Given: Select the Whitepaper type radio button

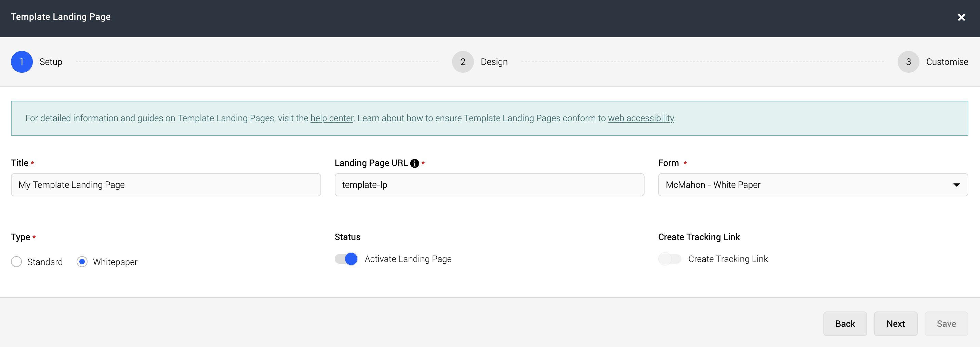Looking at the screenshot, I should click(82, 262).
